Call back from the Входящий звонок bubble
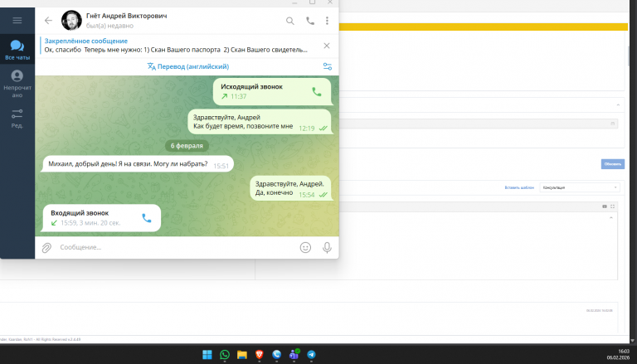The image size is (637, 364). coord(147,218)
